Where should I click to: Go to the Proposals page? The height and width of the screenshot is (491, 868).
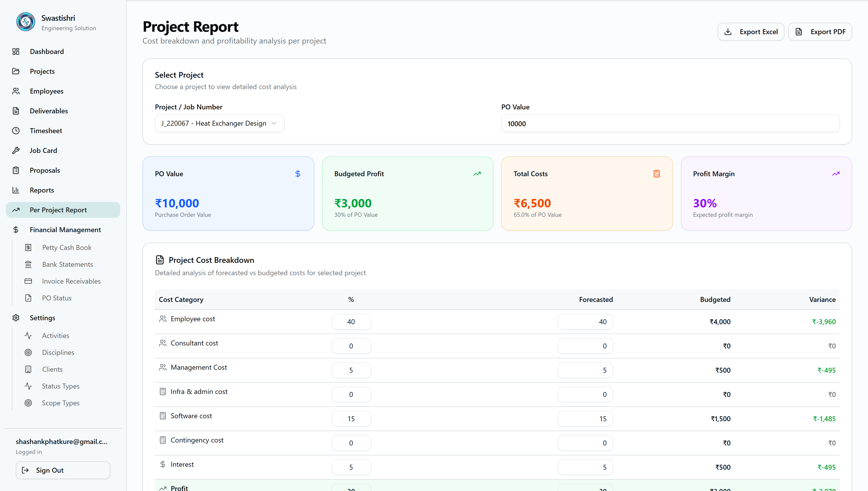click(x=45, y=170)
